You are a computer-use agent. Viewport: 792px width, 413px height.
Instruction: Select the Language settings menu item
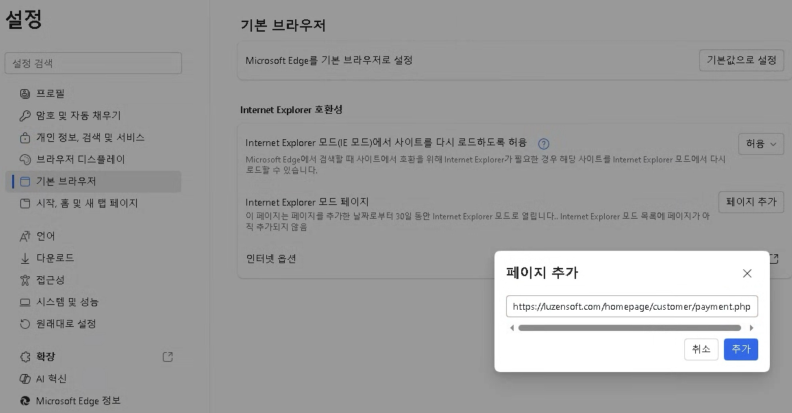coord(46,236)
